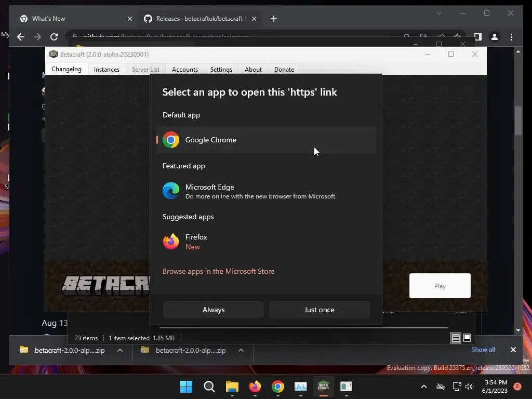
Task: Reload the GitHub page
Action: pos(54,37)
